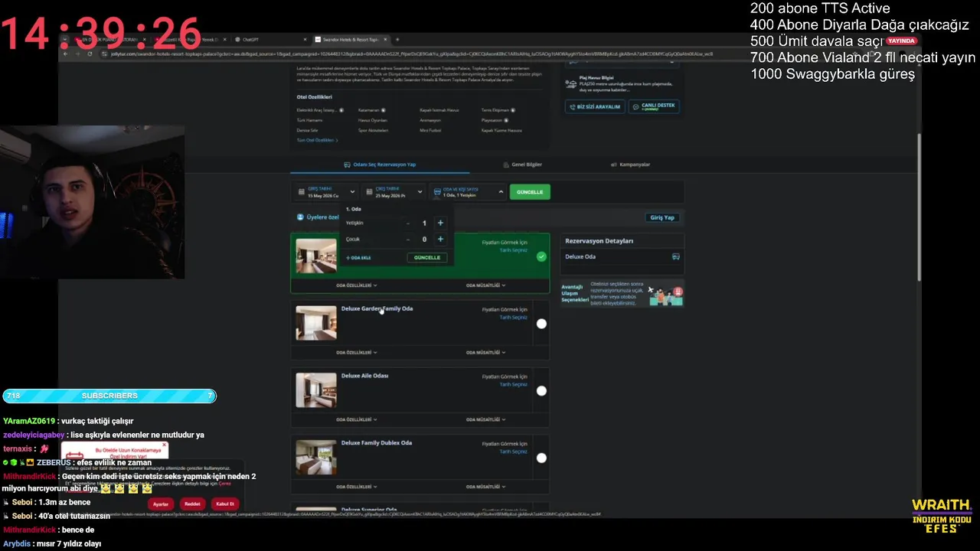Switch to the Swandor Hotels & Resort tab
This screenshot has height=551, width=980.
(350, 39)
